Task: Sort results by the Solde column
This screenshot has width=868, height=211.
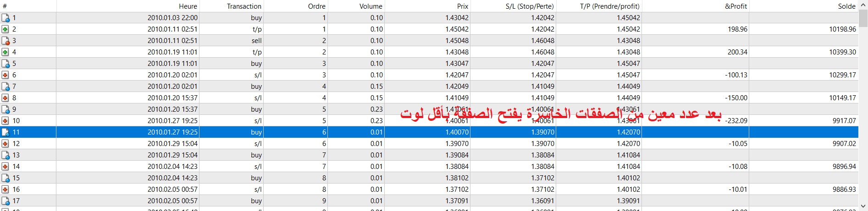Action: pyautogui.click(x=846, y=6)
